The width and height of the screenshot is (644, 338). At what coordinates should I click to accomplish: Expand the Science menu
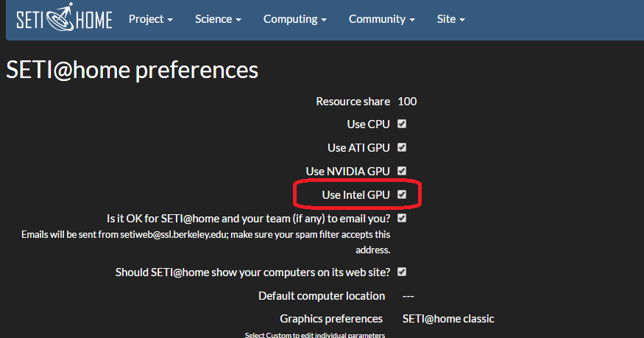[218, 19]
